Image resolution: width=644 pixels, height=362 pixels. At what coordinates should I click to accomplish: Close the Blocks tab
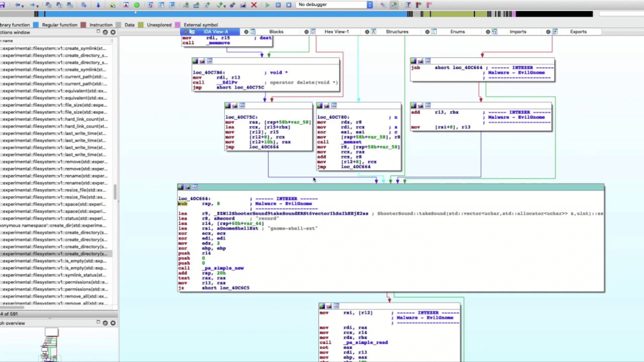coord(246,32)
